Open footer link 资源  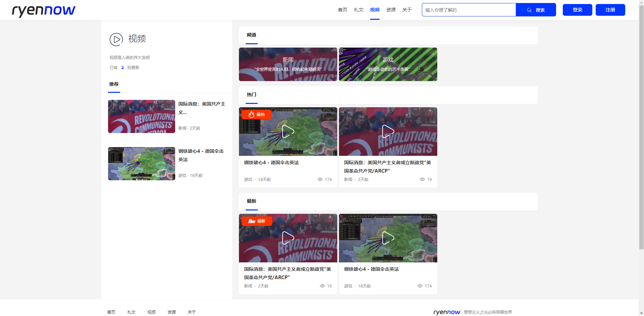(172, 312)
